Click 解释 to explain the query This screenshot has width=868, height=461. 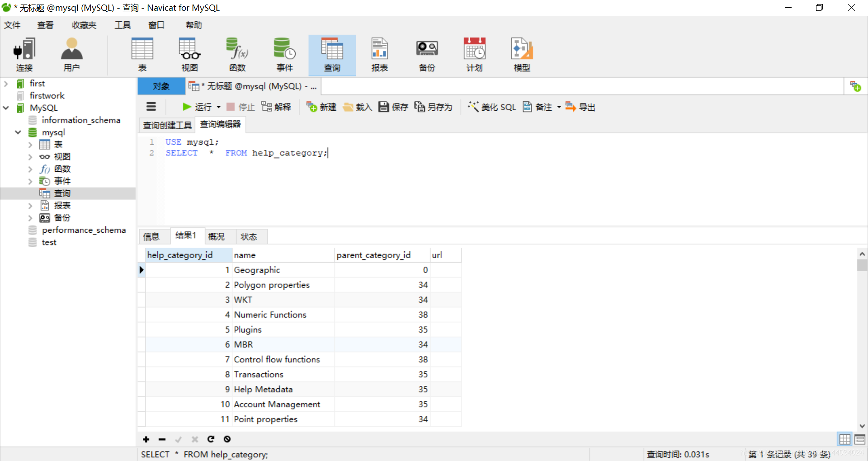(x=276, y=107)
